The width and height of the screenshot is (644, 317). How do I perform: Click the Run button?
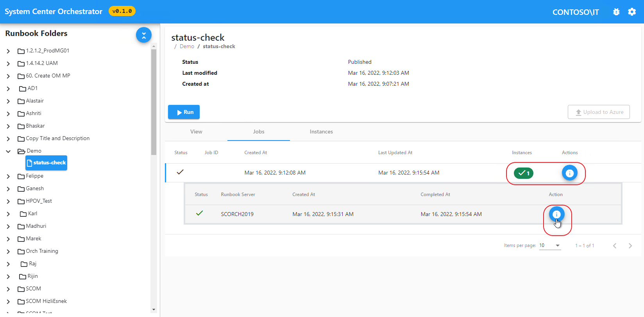coord(184,112)
